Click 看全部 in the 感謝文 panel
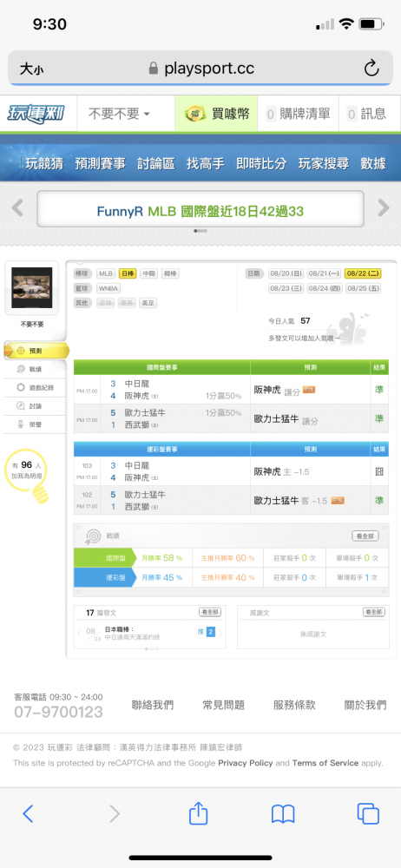Viewport: 401px width, 868px height. 374,612
